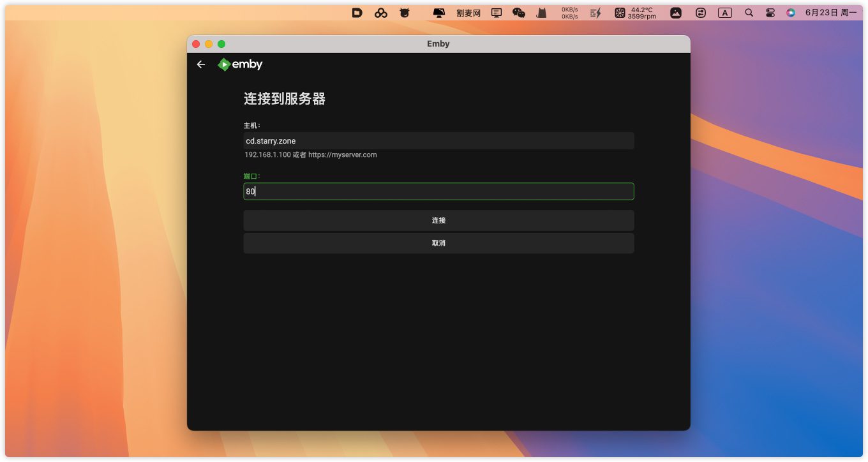This screenshot has width=868, height=462.
Task: Open the network speed monitor
Action: (569, 13)
